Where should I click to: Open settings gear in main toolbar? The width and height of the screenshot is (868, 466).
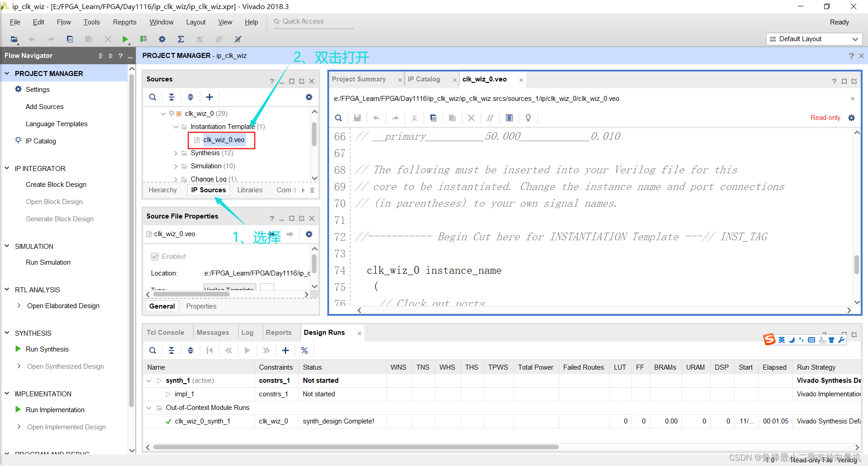point(162,39)
